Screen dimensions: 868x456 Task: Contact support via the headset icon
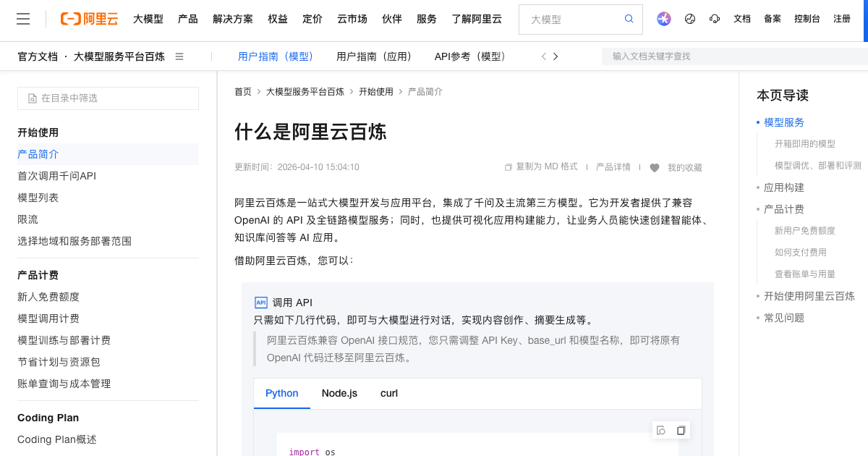coord(715,19)
